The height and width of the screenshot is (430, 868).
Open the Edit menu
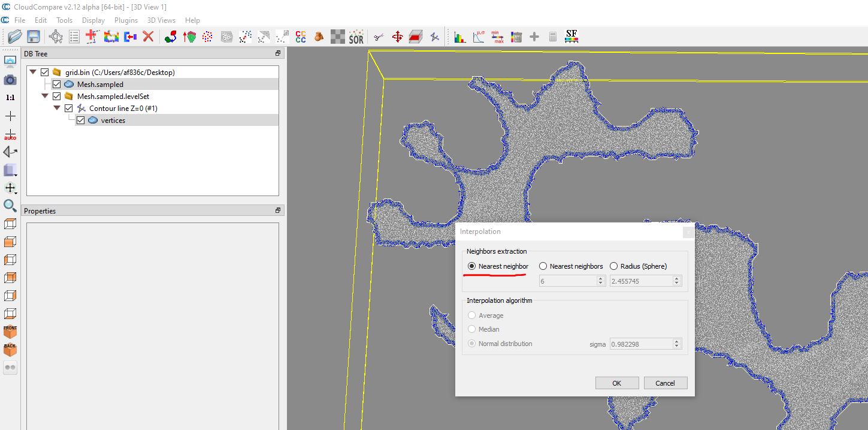[41, 20]
